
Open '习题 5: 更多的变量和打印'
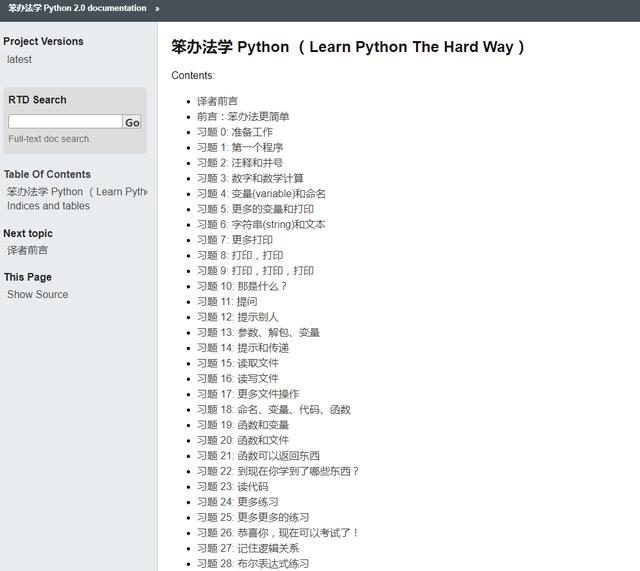(256, 209)
